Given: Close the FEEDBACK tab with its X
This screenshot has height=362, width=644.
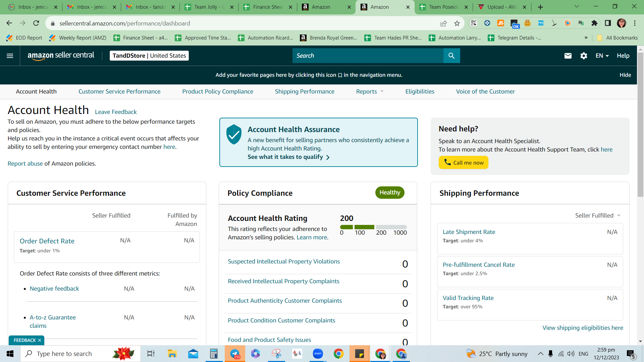Looking at the screenshot, I should (x=40, y=340).
